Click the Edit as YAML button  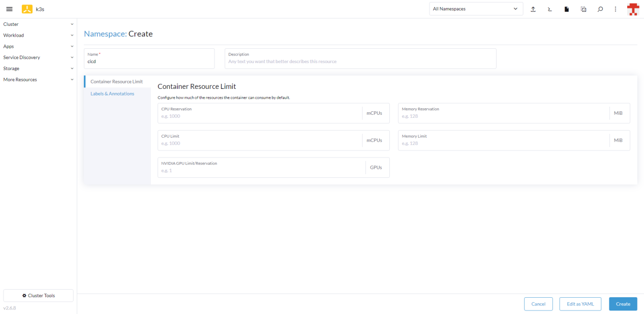(580, 304)
